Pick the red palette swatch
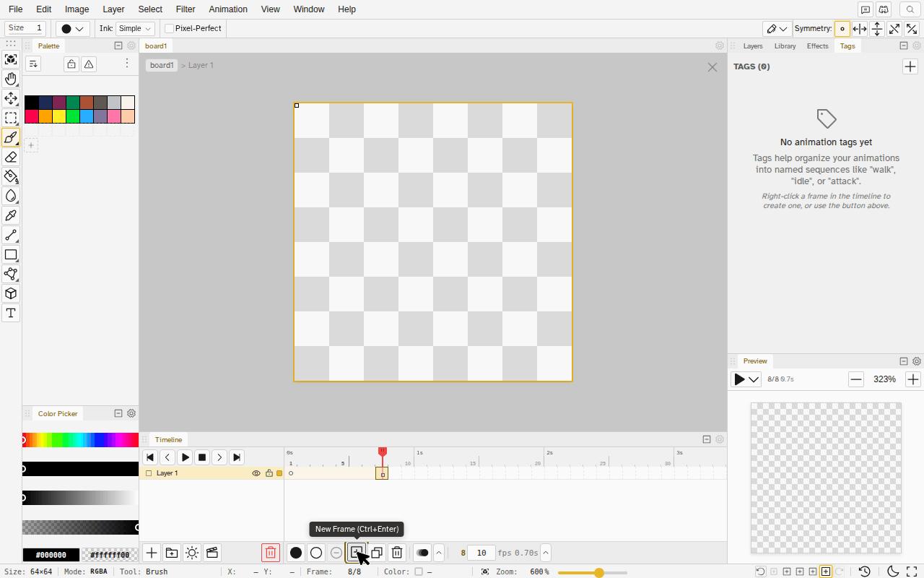 [32, 116]
